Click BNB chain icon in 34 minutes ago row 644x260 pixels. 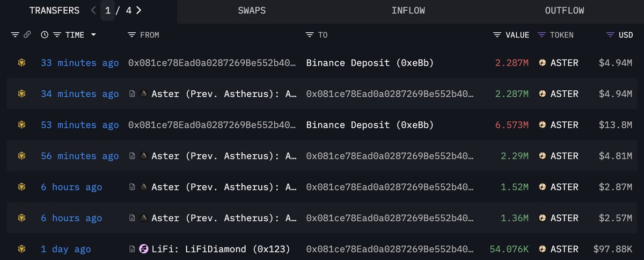click(x=21, y=94)
